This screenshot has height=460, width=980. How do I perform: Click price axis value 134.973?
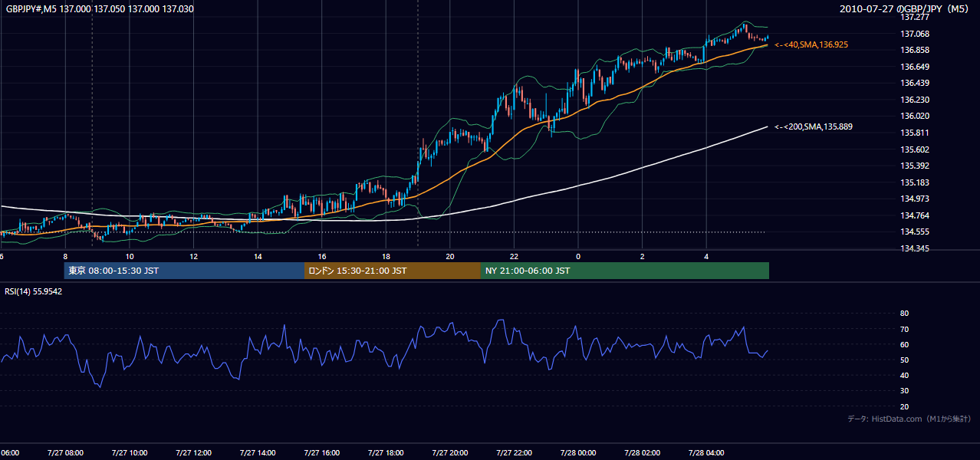[x=915, y=199]
